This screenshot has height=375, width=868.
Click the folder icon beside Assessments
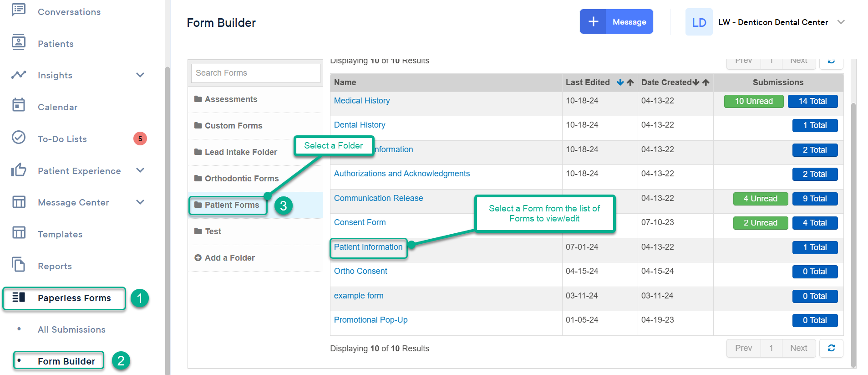pyautogui.click(x=198, y=99)
